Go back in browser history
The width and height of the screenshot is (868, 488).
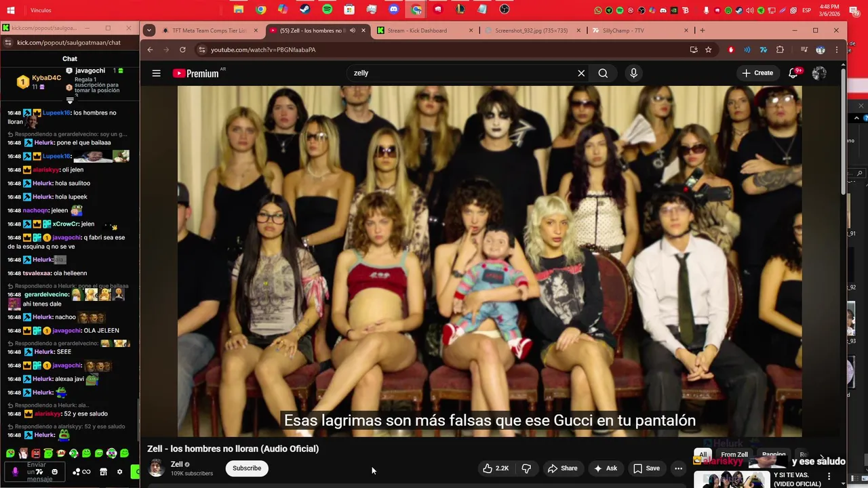point(150,49)
